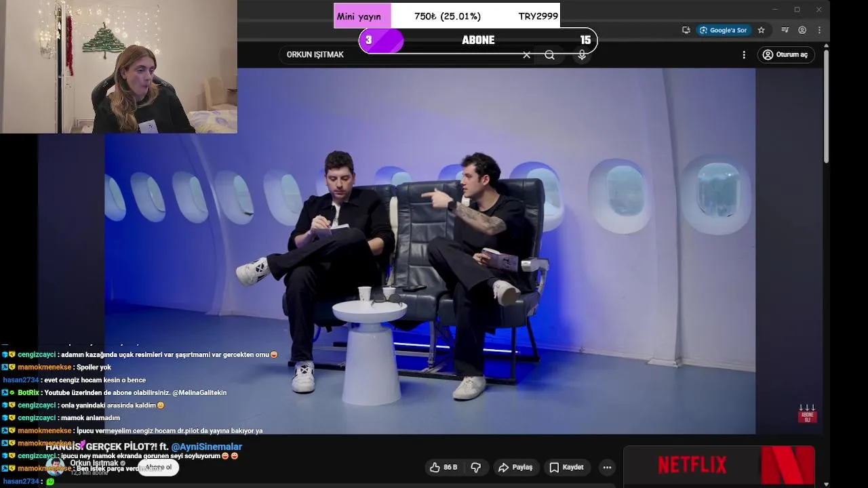
Task: Open the install app icon in address bar
Action: [x=686, y=30]
